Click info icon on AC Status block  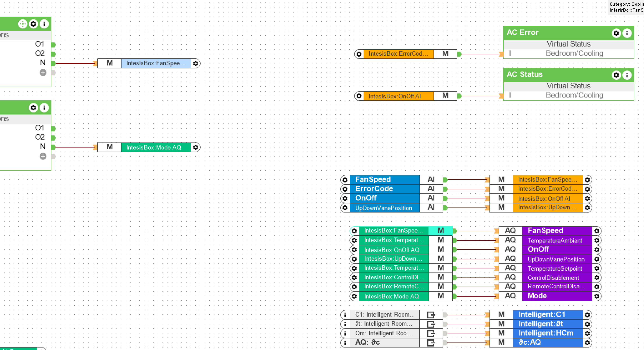tap(627, 75)
